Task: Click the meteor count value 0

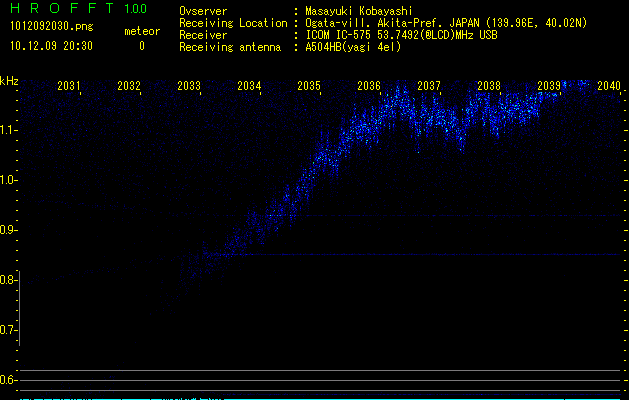Action: tap(142, 46)
